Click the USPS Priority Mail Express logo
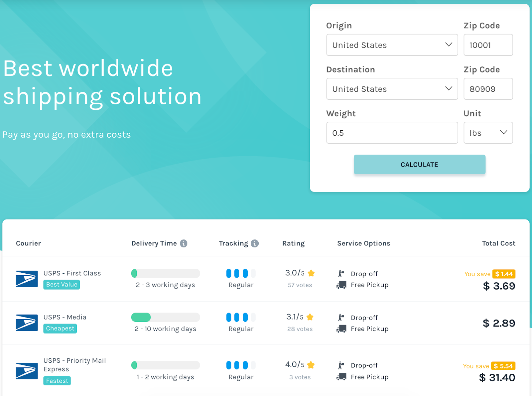The height and width of the screenshot is (396, 532). tap(27, 371)
